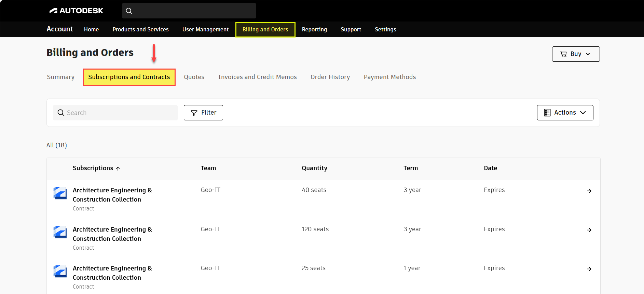Select Subscriptions and Contracts tab
The height and width of the screenshot is (294, 644).
[x=129, y=77]
